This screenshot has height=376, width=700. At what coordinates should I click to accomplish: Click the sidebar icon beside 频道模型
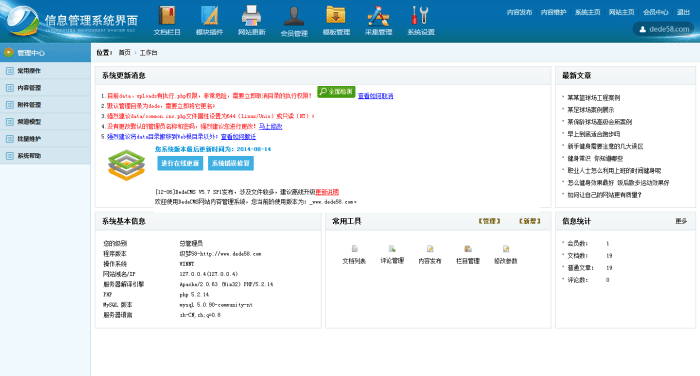9,121
